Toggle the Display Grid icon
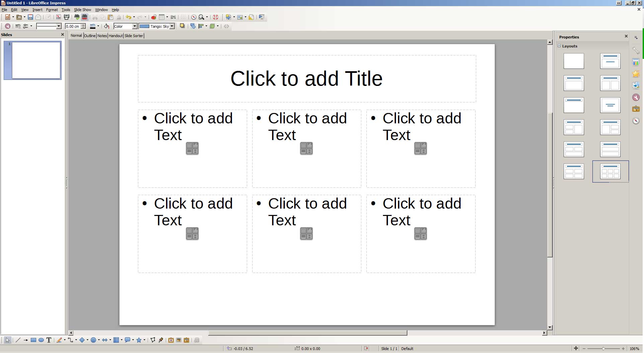Viewport: 644px width, 353px height. coord(183,17)
